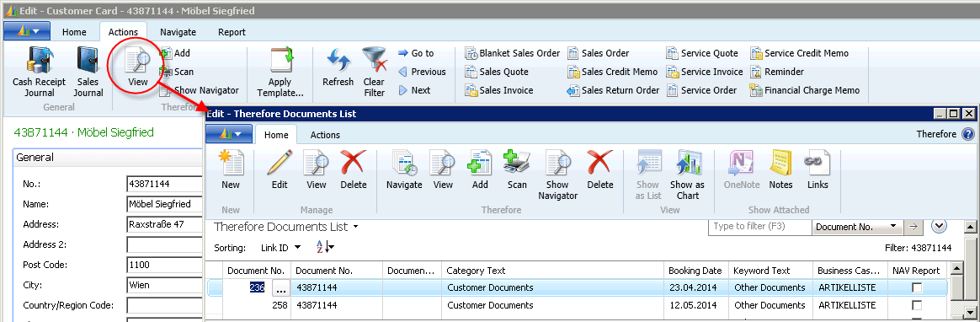Click Show Navigator in Documents List ribbon
Screen dimensions: 980x322
[557, 175]
